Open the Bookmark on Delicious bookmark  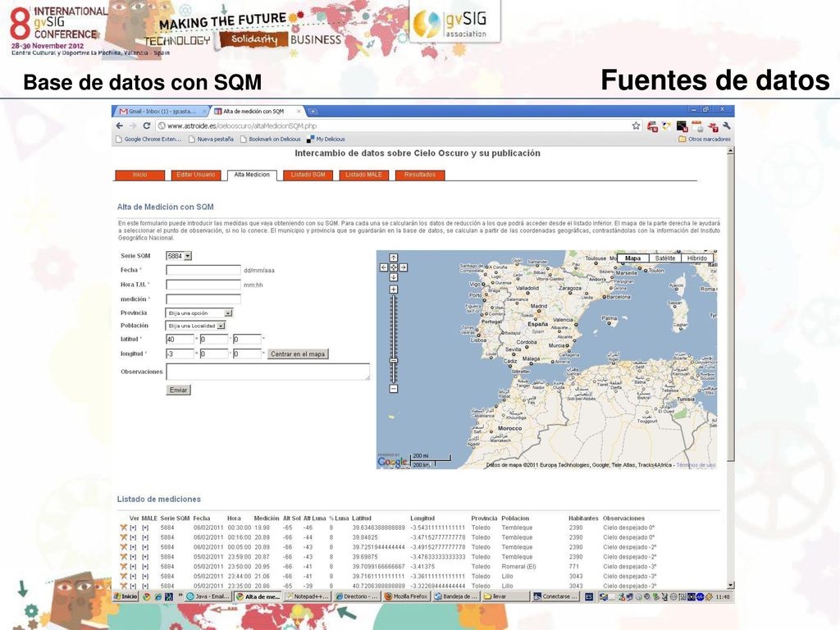click(271, 139)
